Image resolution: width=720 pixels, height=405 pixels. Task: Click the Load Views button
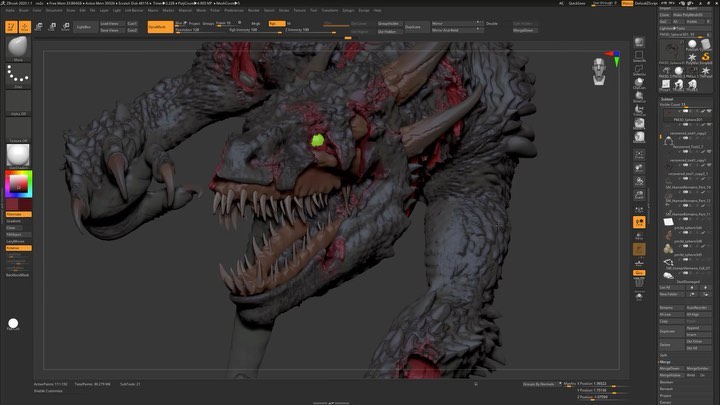112,23
